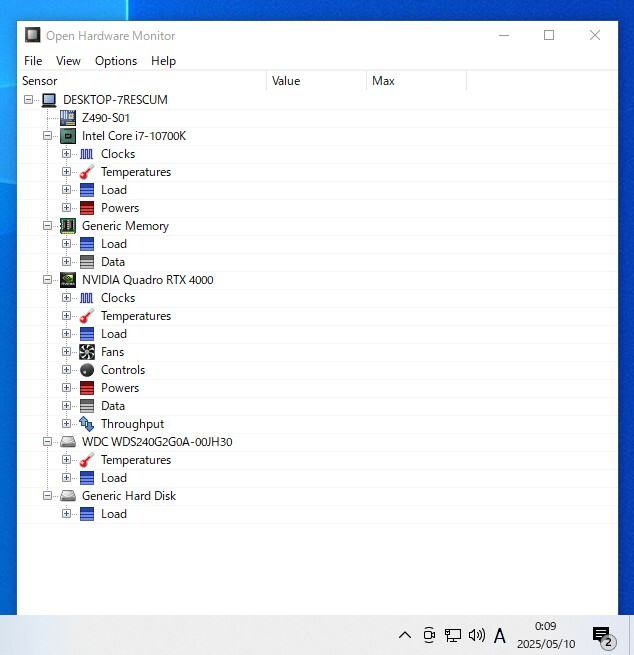634x655 pixels.
Task: Click the red Powers icon under Intel Core i7-10700K
Action: pyautogui.click(x=87, y=208)
